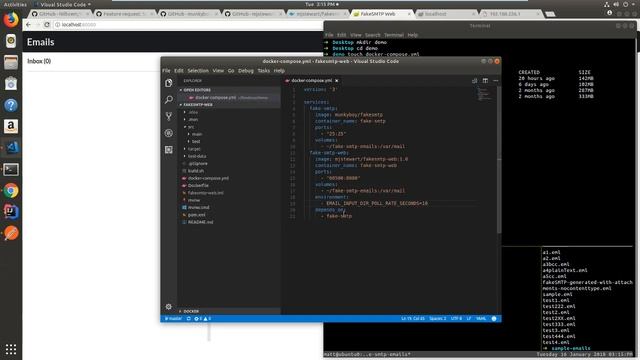The height and width of the screenshot is (360, 640).
Task: Open IntelliJ IDEA from the dock
Action: pos(11,211)
